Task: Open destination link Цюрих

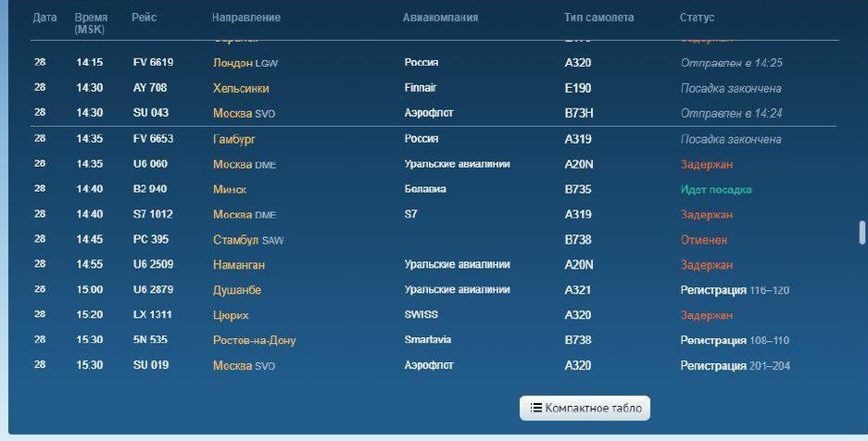Action: point(231,315)
